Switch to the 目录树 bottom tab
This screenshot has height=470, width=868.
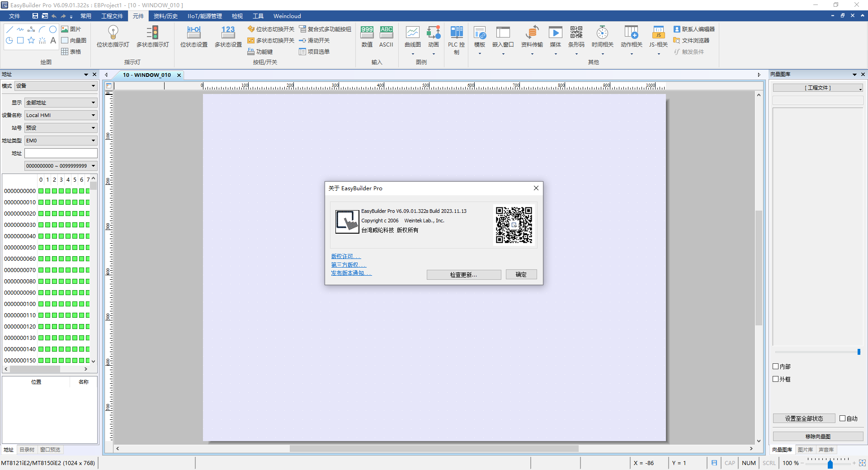click(x=27, y=450)
